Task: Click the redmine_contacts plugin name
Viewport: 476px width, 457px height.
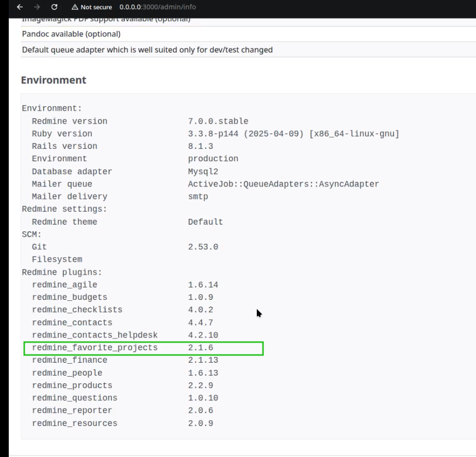Action: point(72,323)
